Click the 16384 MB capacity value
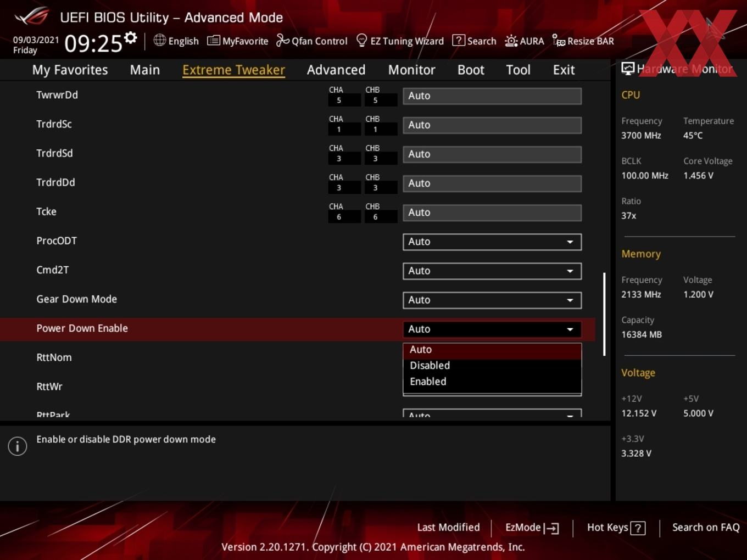 [x=642, y=334]
